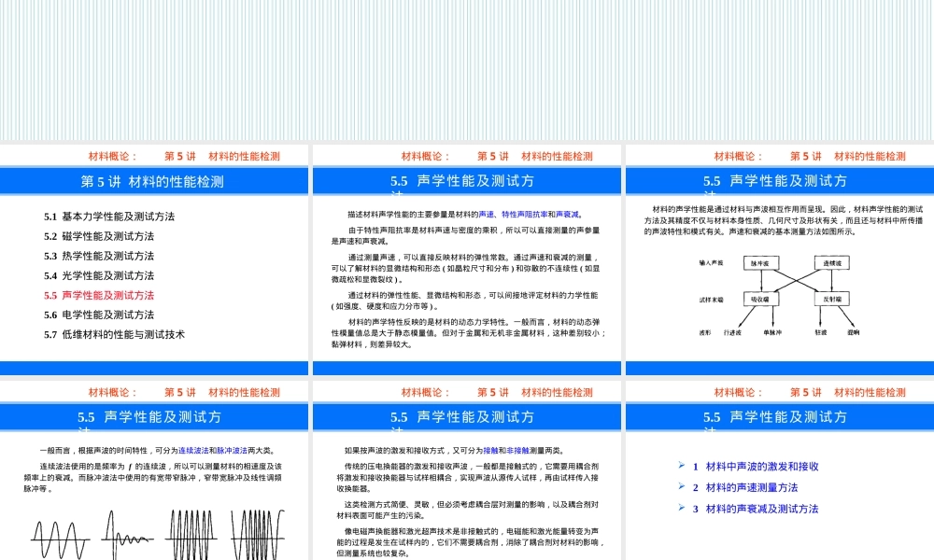Click the 驻波 label under the diagram

821,332
